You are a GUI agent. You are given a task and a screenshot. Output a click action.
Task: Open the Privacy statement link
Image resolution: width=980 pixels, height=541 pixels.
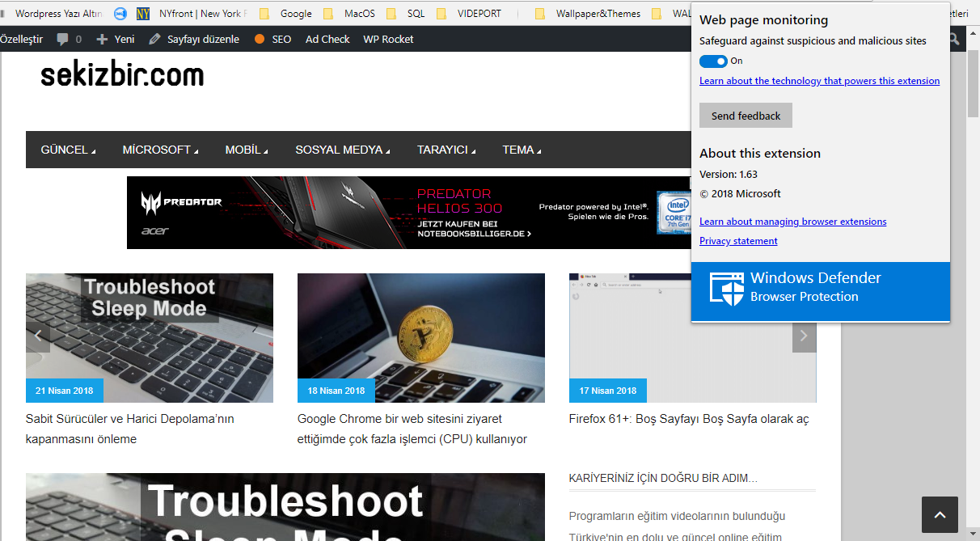tap(738, 241)
